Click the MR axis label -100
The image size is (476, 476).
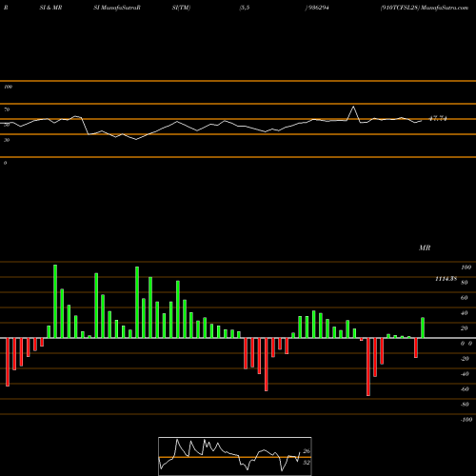(x=466, y=420)
